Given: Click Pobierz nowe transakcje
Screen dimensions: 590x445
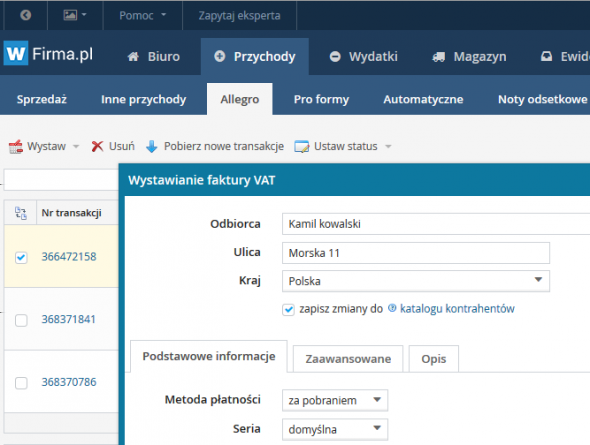Looking at the screenshot, I should [224, 146].
